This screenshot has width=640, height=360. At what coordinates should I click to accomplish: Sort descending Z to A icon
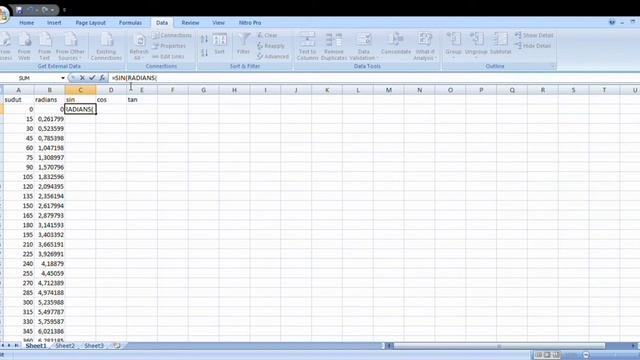pos(204,53)
